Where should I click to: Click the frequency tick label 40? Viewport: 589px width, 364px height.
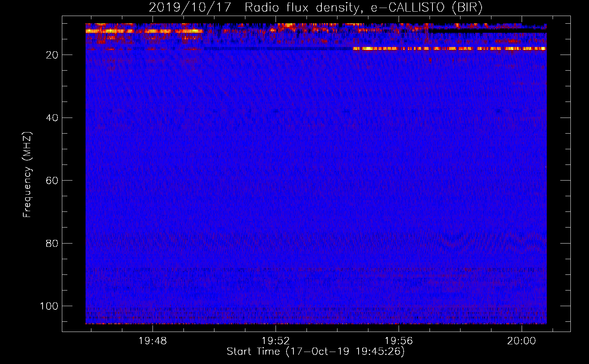(52, 118)
